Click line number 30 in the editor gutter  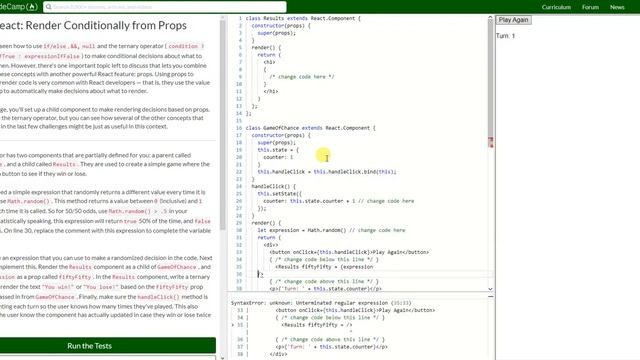(x=239, y=230)
